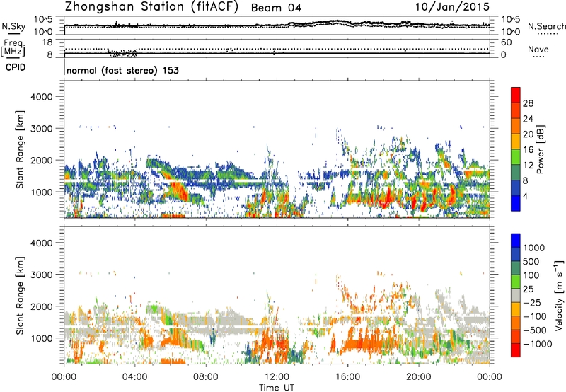Click the "Time UT" axis title
Viewport: 566px width, 392px height.
tap(277, 388)
